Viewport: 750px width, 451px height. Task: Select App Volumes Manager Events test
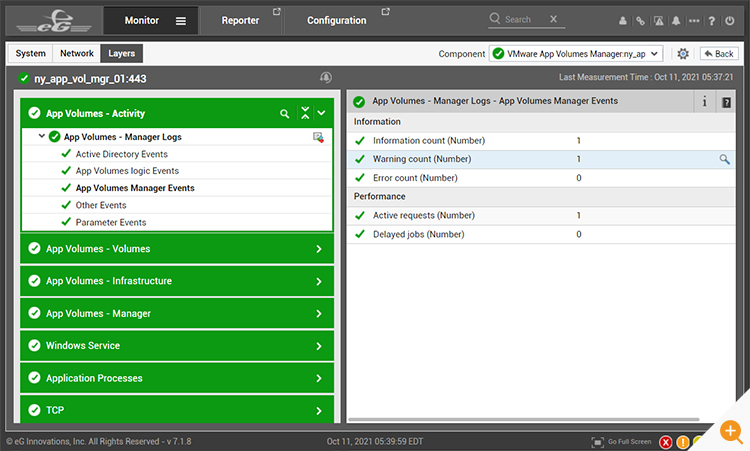pyautogui.click(x=135, y=188)
